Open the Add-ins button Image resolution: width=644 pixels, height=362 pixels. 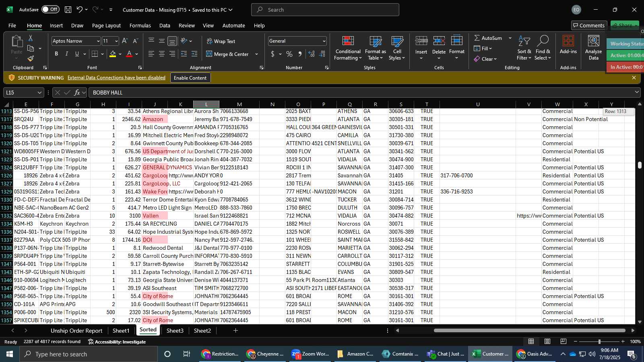568,45
